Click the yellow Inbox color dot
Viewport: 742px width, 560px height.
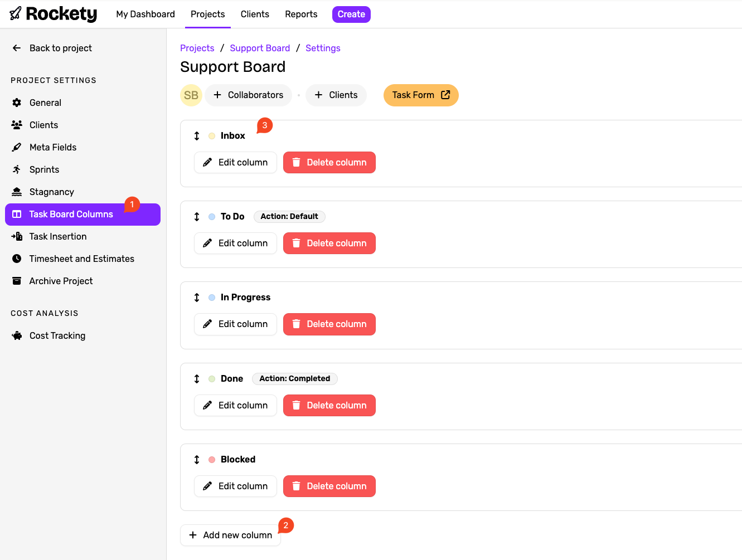212,136
